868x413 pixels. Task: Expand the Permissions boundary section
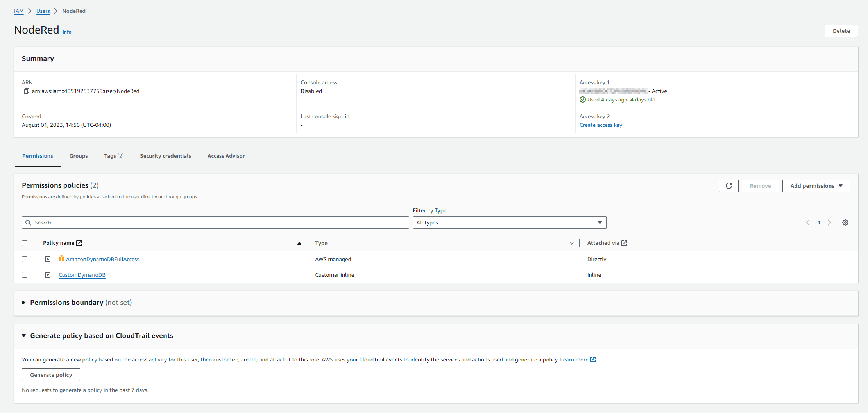click(24, 303)
